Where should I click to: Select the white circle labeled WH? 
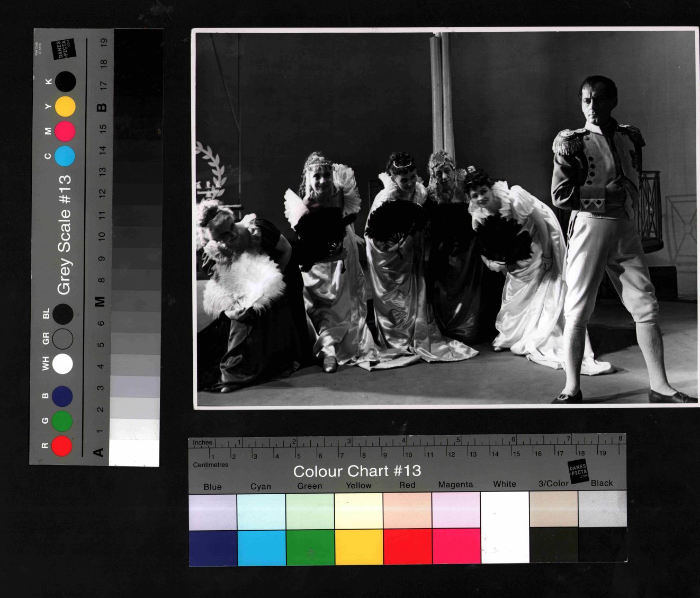62,364
